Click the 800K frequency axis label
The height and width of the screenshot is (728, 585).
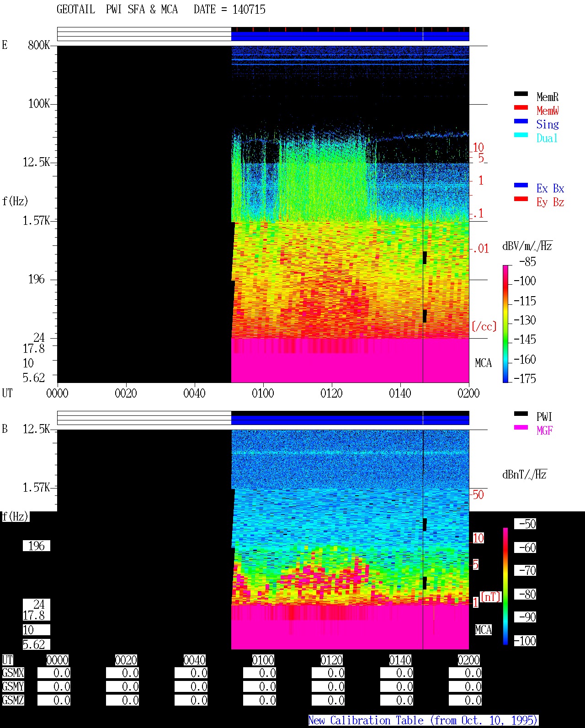click(x=39, y=45)
